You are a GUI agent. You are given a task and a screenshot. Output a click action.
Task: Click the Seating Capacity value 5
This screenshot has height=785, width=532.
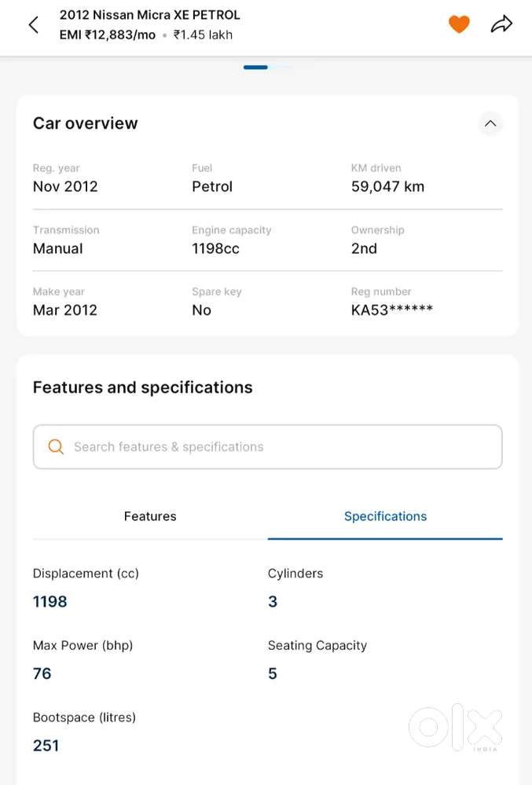tap(272, 674)
